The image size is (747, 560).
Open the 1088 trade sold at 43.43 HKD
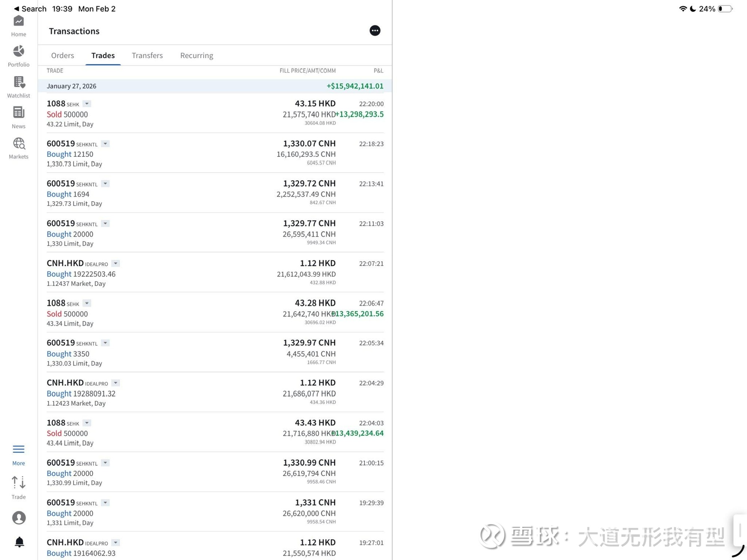[215, 432]
